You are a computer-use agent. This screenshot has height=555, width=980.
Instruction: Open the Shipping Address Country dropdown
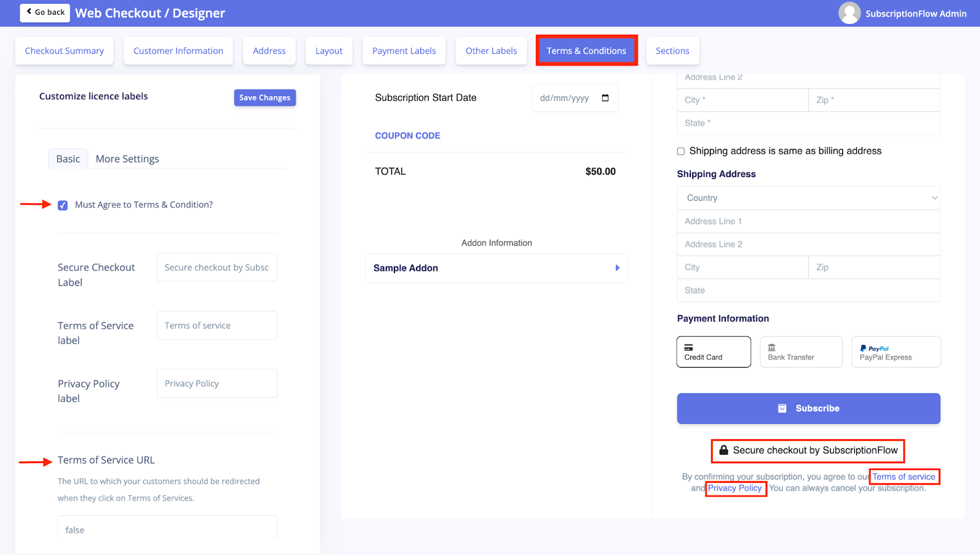[809, 198]
